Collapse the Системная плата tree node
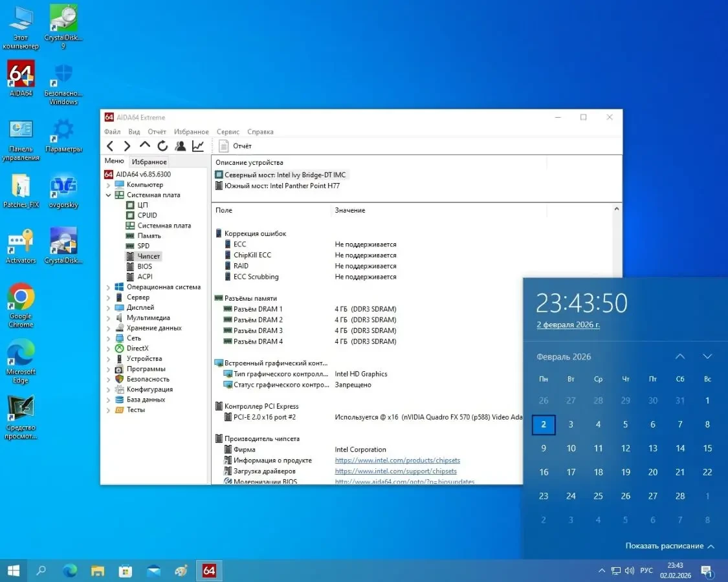 (108, 195)
